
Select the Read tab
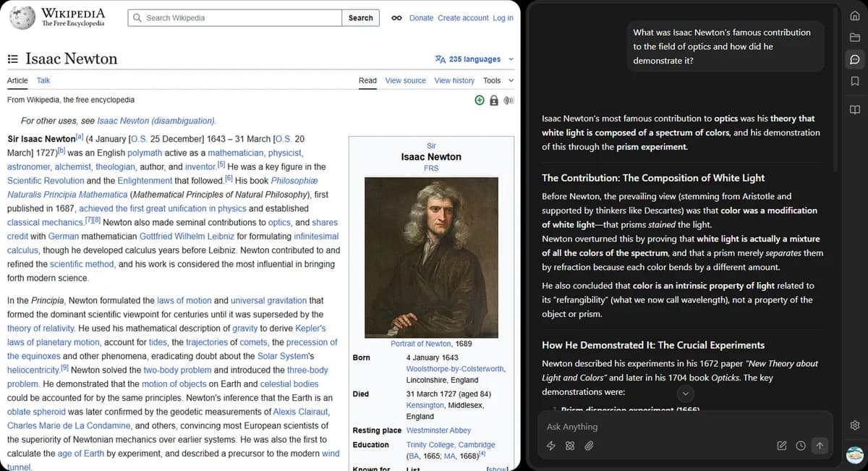367,80
